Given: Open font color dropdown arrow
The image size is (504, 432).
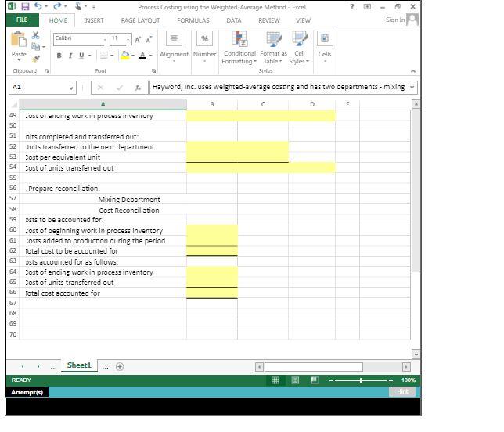Looking at the screenshot, I should [150, 56].
